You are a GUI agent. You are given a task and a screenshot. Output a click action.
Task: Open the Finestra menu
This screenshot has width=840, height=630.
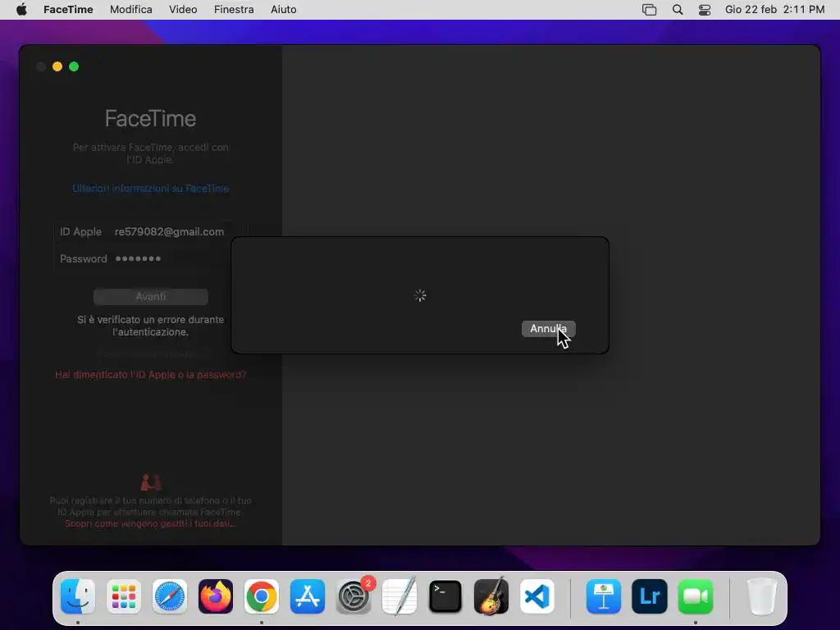[x=234, y=10]
